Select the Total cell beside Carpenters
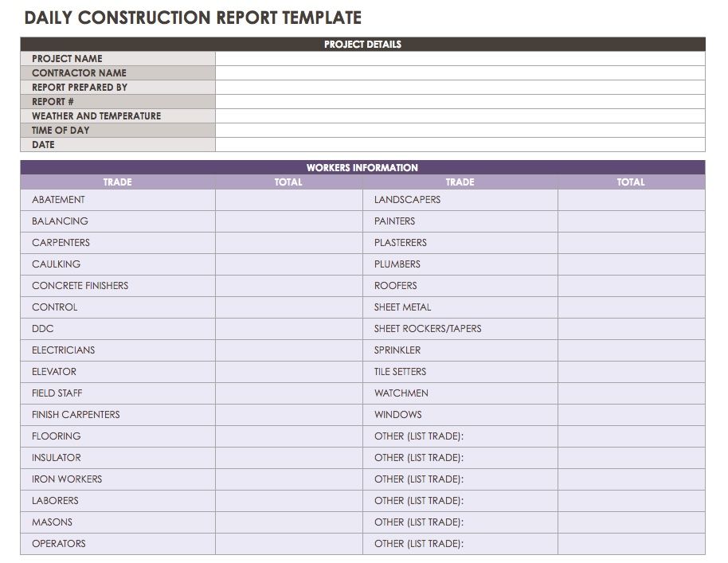This screenshot has height=563, width=728. (x=289, y=242)
